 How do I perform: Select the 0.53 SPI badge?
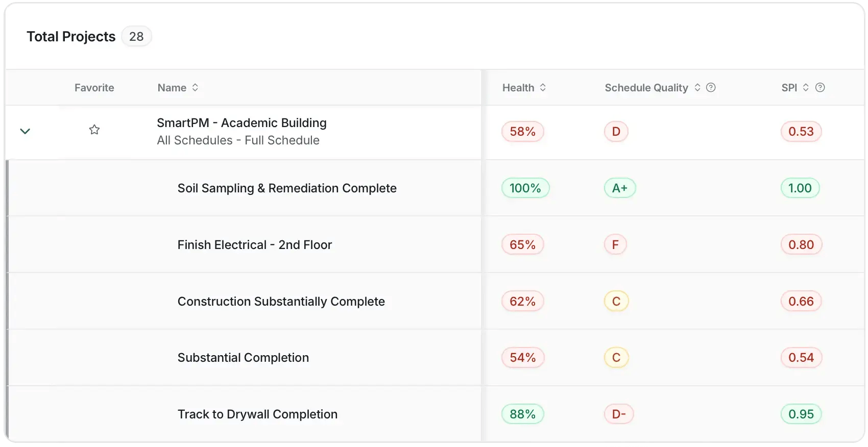(x=801, y=131)
